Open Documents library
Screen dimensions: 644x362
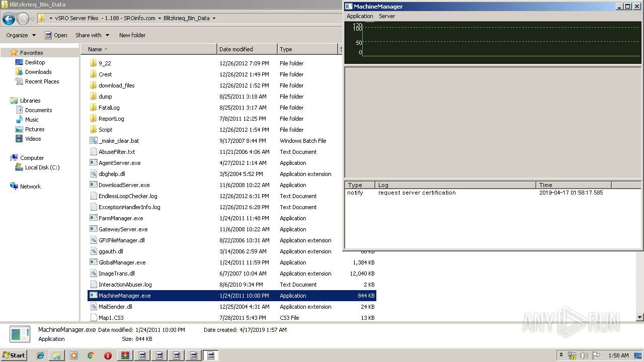click(x=38, y=110)
